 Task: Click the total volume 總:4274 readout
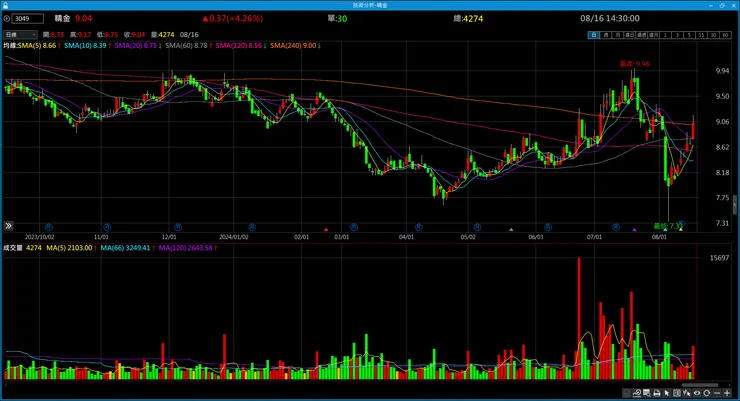point(468,18)
